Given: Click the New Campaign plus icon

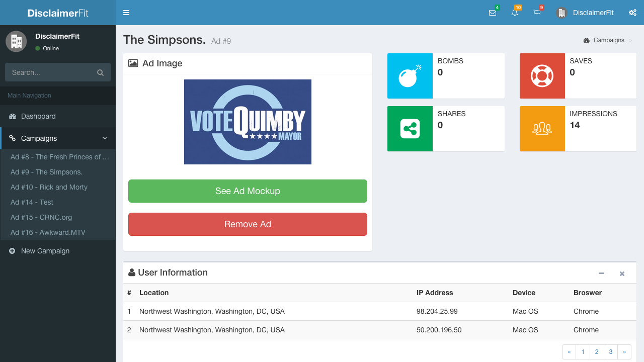Looking at the screenshot, I should tap(12, 251).
